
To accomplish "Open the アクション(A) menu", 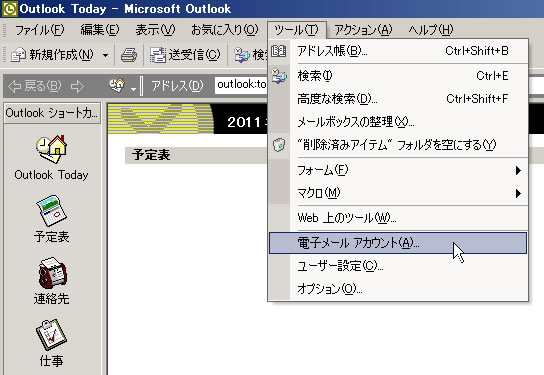I will tap(363, 30).
